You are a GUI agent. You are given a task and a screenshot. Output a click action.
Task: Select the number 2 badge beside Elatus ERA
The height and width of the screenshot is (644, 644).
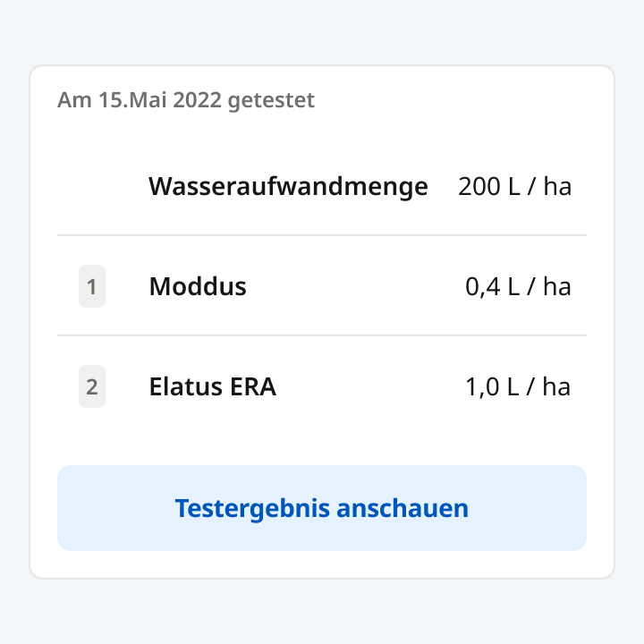pos(92,387)
